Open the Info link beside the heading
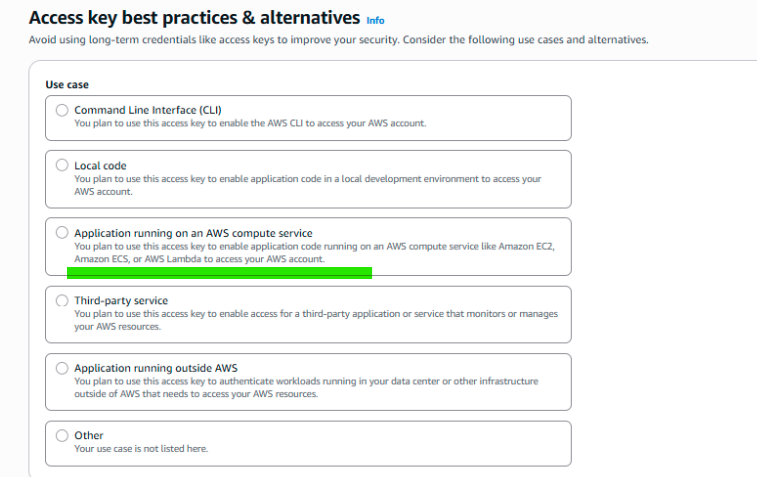The image size is (757, 477). tap(375, 20)
